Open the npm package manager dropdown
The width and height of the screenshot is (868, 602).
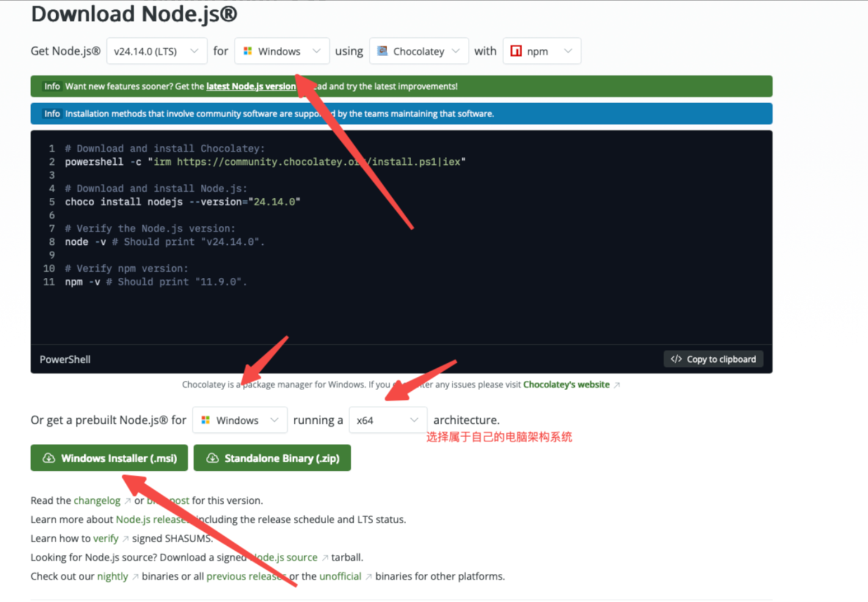(x=541, y=51)
